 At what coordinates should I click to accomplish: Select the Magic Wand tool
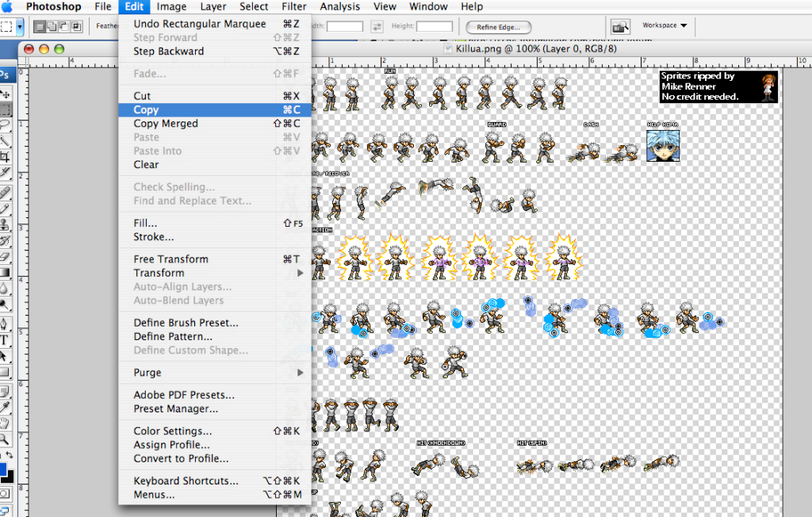click(6, 141)
